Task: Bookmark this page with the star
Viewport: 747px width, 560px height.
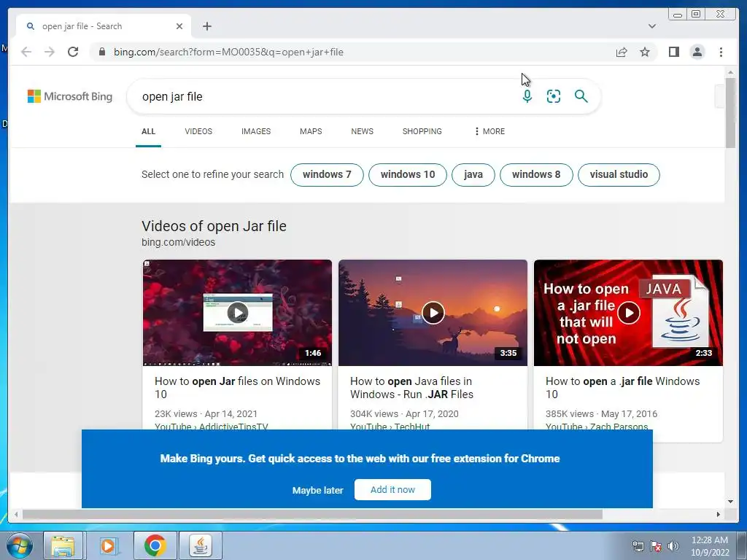Action: (645, 52)
